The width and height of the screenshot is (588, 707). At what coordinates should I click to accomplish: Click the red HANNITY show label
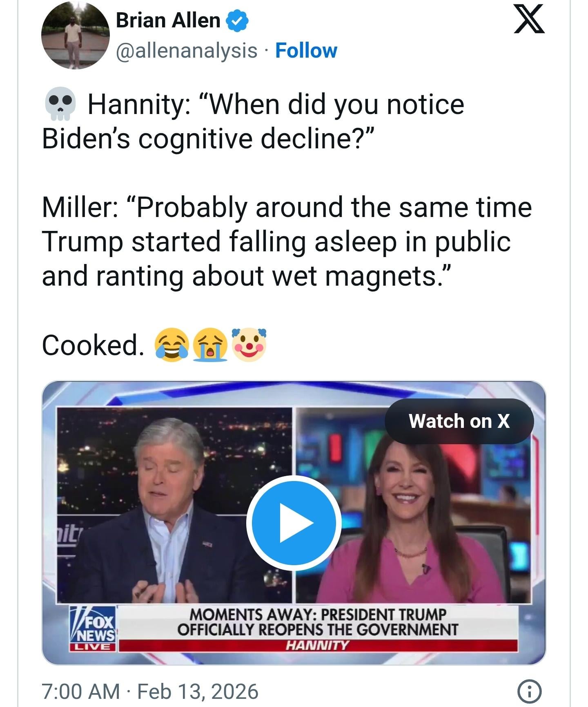click(318, 645)
